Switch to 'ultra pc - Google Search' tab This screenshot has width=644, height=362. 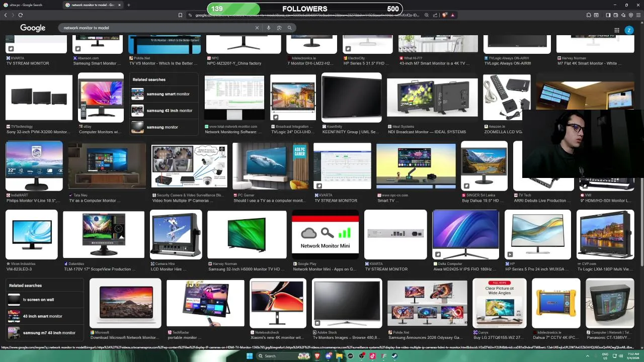tap(29, 5)
